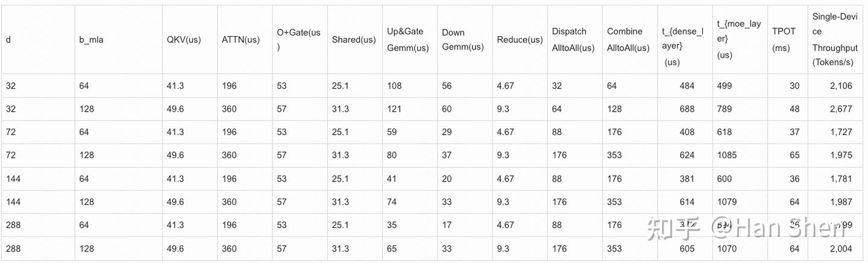The height and width of the screenshot is (263, 868).
Task: Select the dense layer value 688
Action: click(x=687, y=109)
